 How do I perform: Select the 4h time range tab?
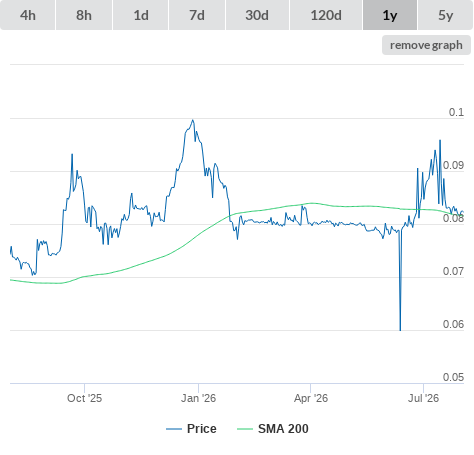28,15
